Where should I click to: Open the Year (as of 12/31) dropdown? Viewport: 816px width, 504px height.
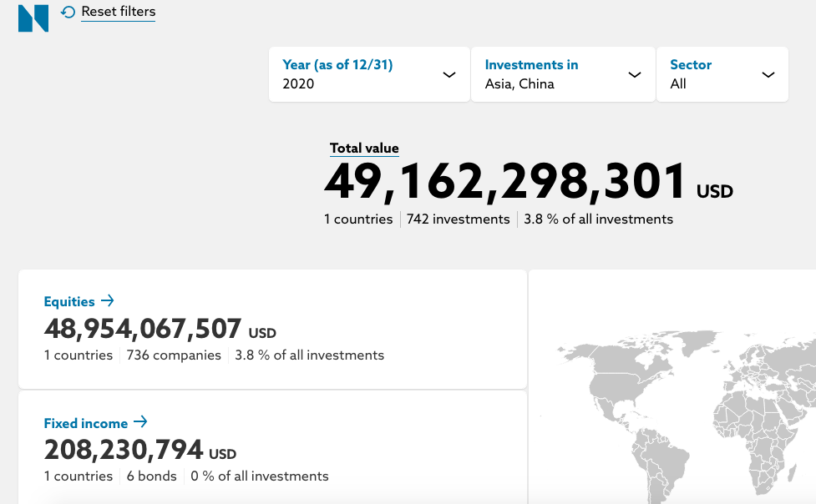[x=369, y=74]
